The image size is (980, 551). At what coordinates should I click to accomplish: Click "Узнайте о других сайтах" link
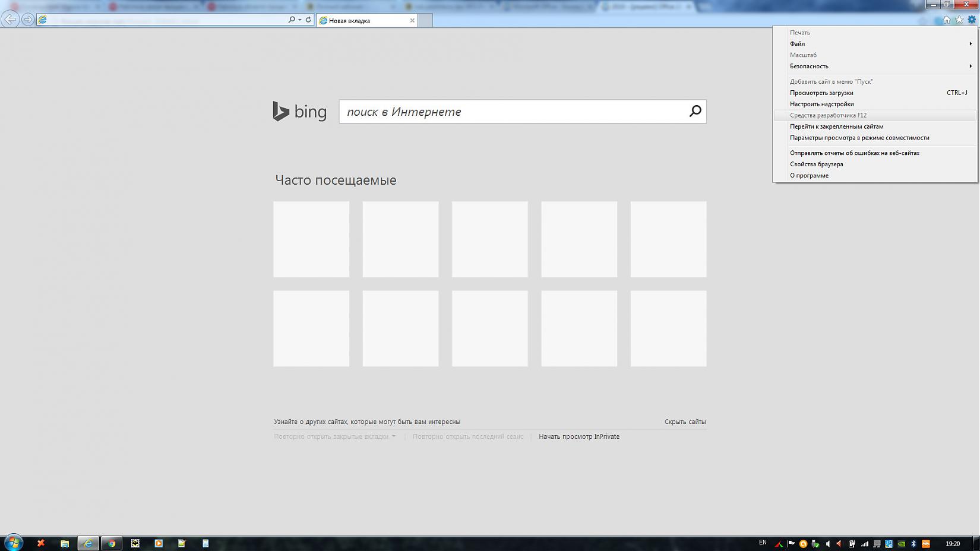[x=367, y=422]
